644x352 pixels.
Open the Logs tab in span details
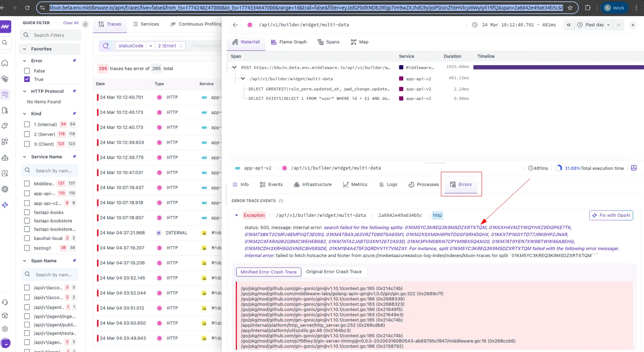pos(388,184)
